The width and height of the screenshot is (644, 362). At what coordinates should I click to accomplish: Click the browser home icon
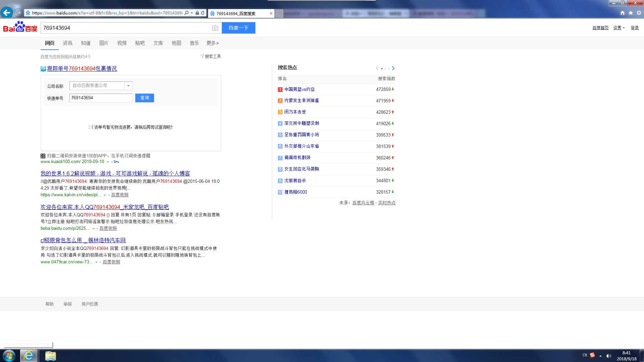623,13
